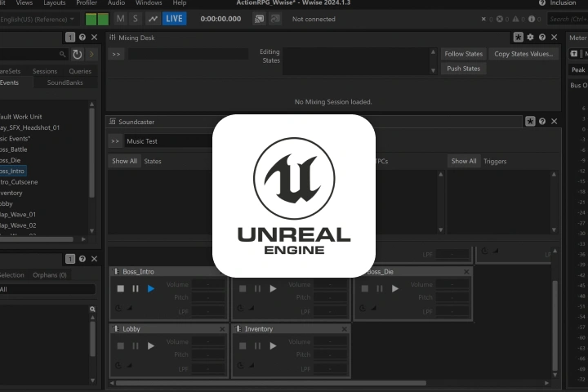Click the Soundcaster horizontal scrollbar

coord(271,383)
